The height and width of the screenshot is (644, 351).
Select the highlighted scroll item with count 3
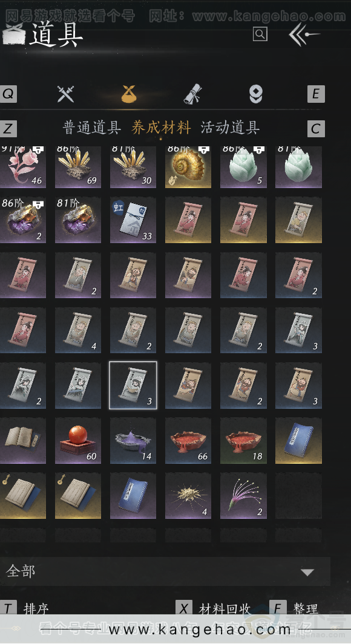click(x=133, y=386)
